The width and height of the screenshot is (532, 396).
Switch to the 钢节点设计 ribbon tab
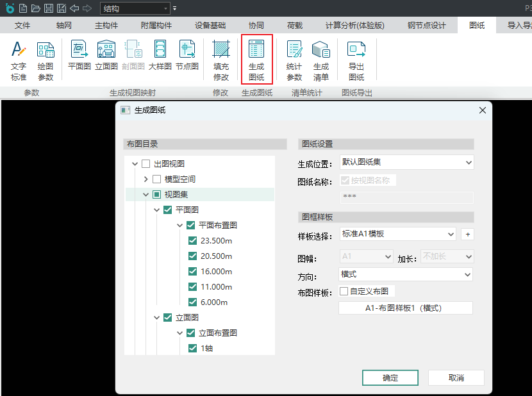(426, 26)
